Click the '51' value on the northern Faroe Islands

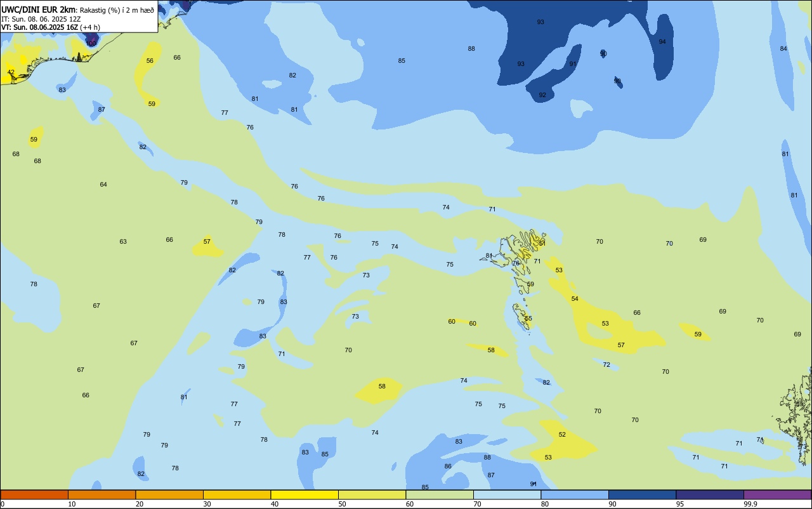tap(542, 244)
